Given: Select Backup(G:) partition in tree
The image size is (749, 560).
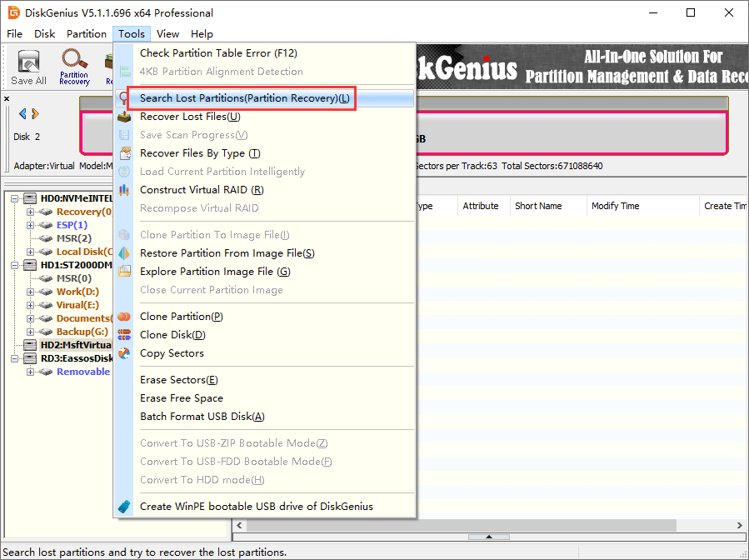Looking at the screenshot, I should pos(82,332).
